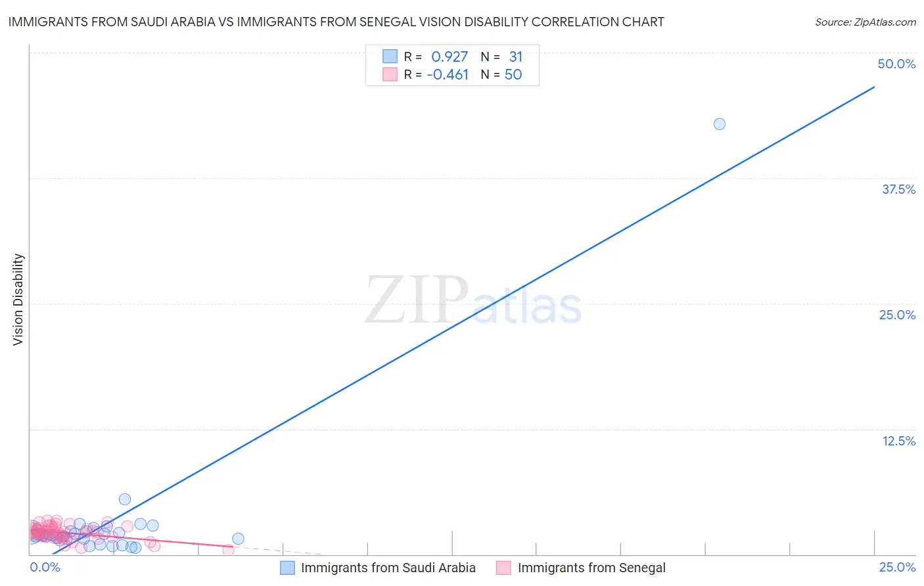Screen dimensions: 924x586
Task: Click the R value 0.927 text
Action: pyautogui.click(x=450, y=56)
